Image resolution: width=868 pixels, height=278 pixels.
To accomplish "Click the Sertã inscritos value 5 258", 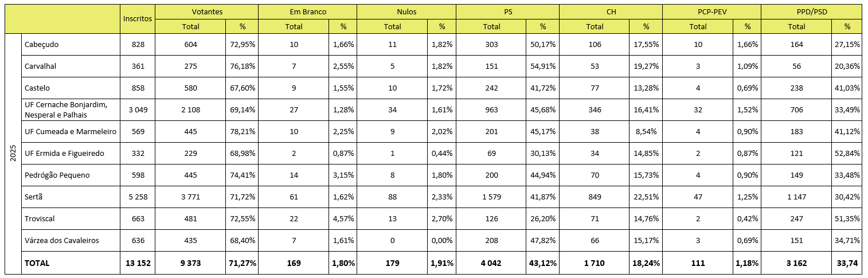I will (138, 197).
